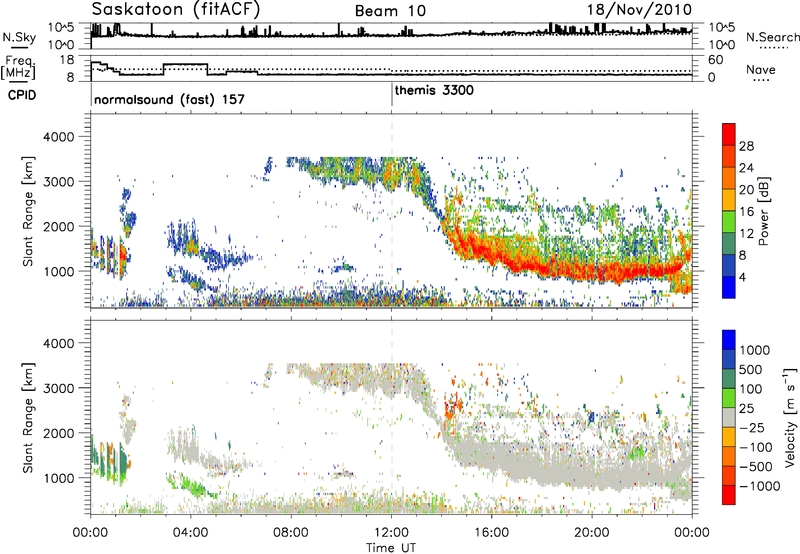The height and width of the screenshot is (554, 800).
Task: Click the 'N.Search' legend label
Action: [x=772, y=37]
